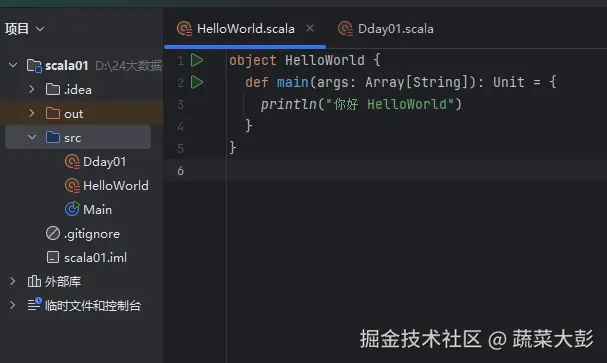Select the 临时文件和控制台 row
Screen dimensions: 607x363
pos(93,305)
